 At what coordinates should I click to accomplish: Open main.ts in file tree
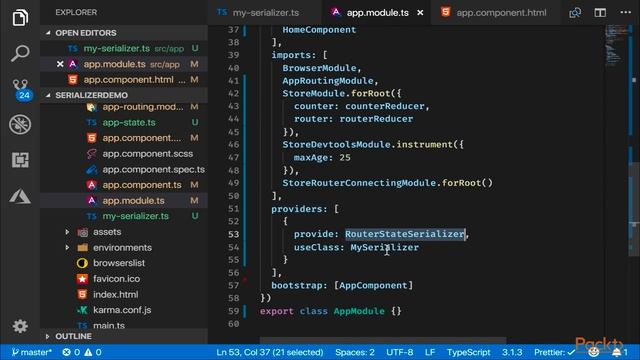[x=124, y=325]
